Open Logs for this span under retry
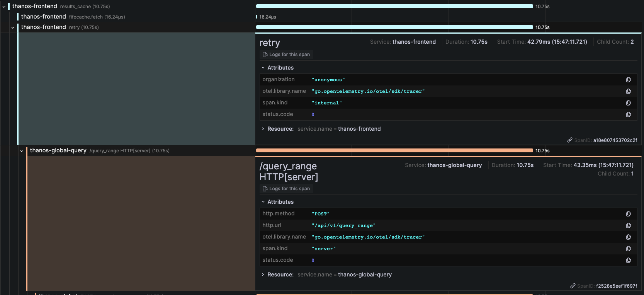Screen dimensions: 644x295 (x=286, y=55)
